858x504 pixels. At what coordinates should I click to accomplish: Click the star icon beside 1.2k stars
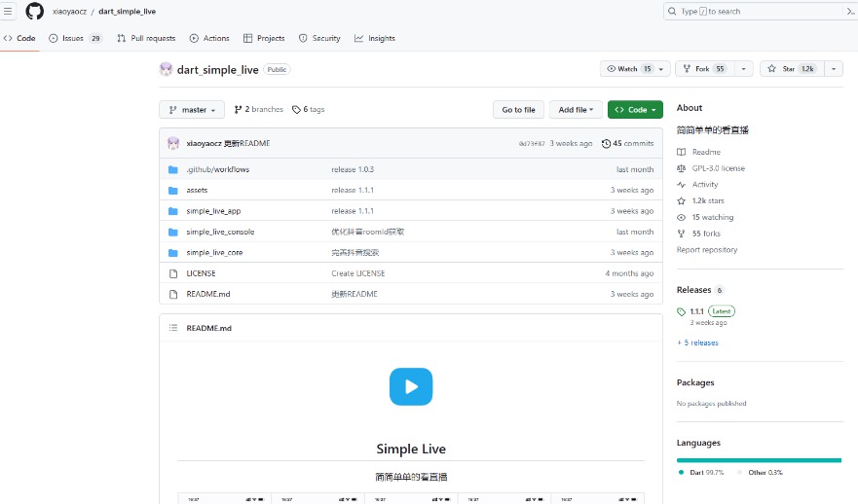point(682,200)
